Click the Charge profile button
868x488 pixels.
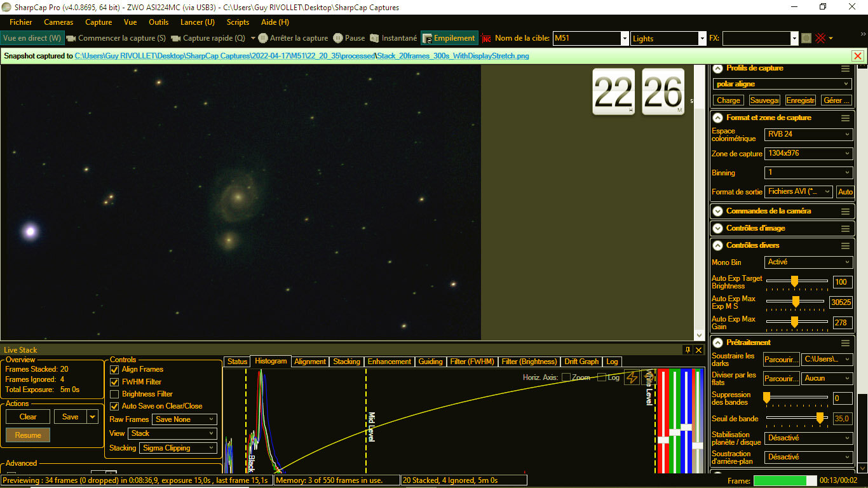[x=728, y=100]
